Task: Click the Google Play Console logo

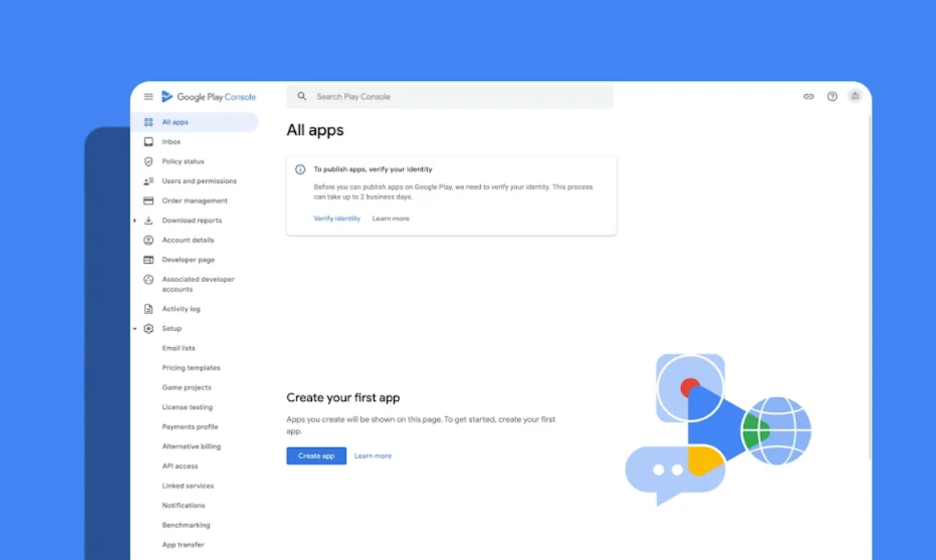Action: click(209, 96)
